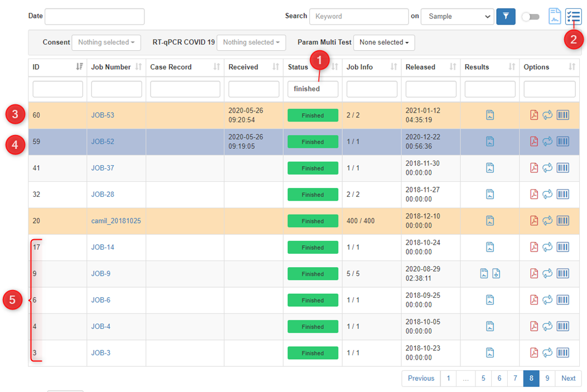
Task: Open the result file icon for JOB-37
Action: tap(489, 168)
